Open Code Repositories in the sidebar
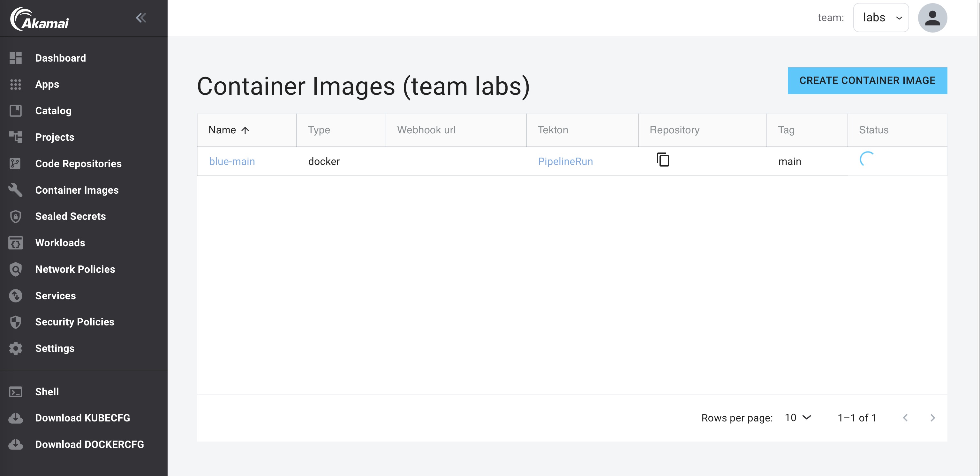 tap(79, 163)
